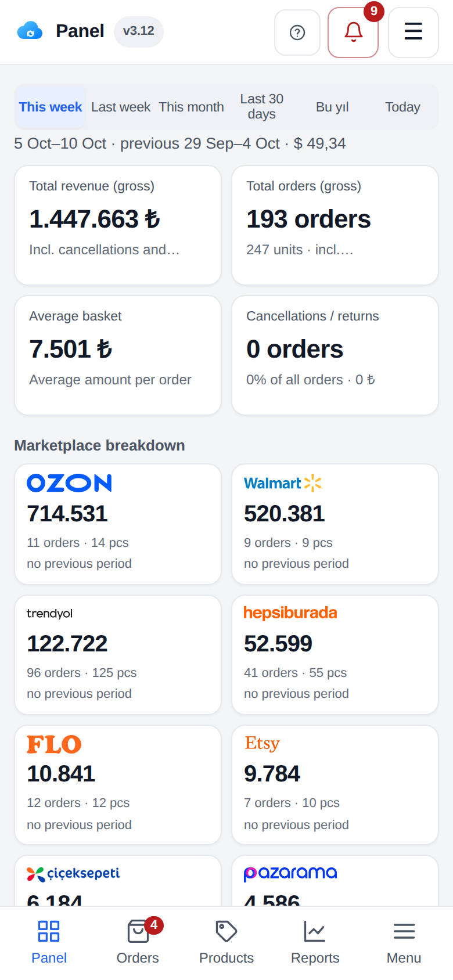The height and width of the screenshot is (980, 453).
Task: Click the trendyol marketplace logo
Action: coord(50,613)
